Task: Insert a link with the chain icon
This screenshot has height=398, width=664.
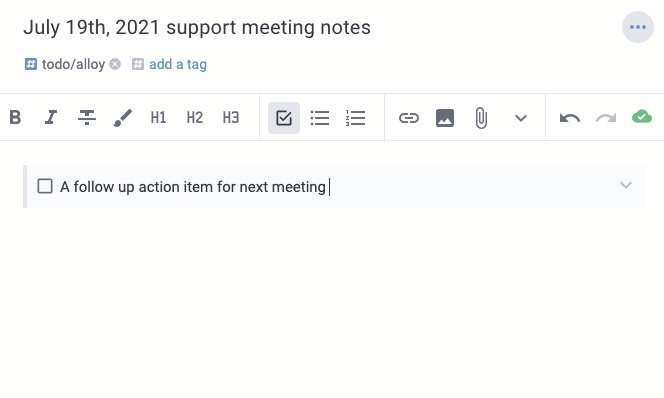Action: [x=409, y=118]
